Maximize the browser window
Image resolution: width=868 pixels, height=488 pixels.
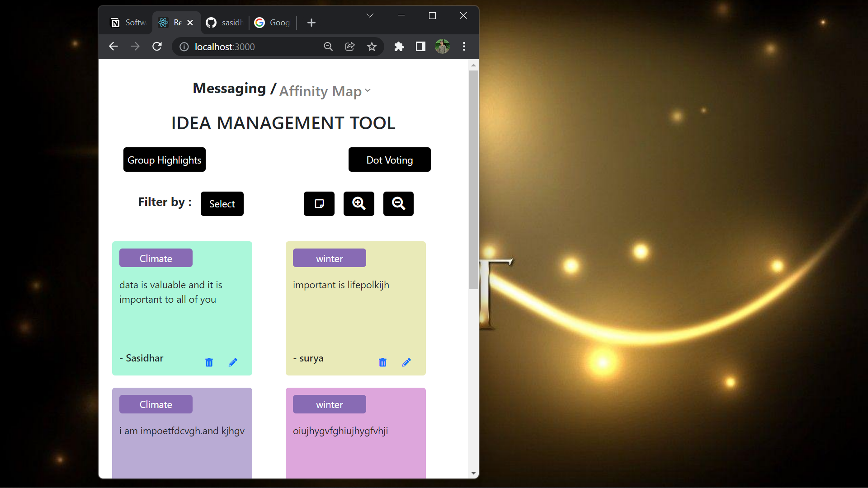[x=432, y=16]
